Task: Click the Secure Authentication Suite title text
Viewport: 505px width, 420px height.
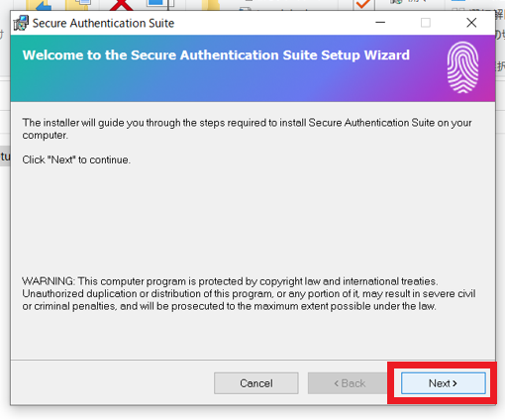Action: (103, 23)
